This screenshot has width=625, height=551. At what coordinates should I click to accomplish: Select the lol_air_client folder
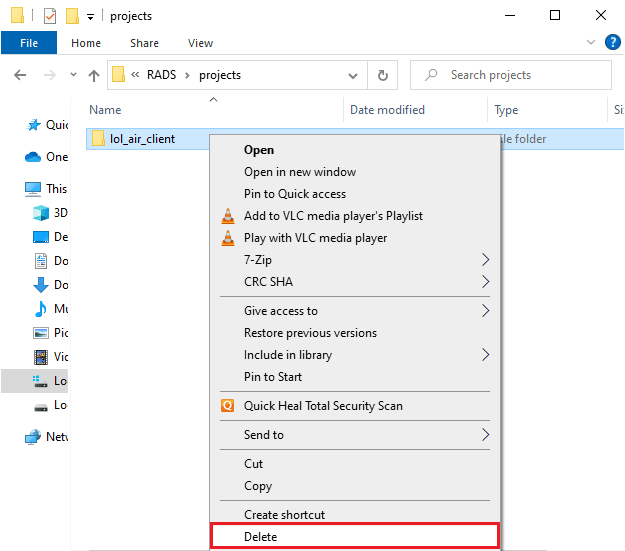pyautogui.click(x=142, y=139)
